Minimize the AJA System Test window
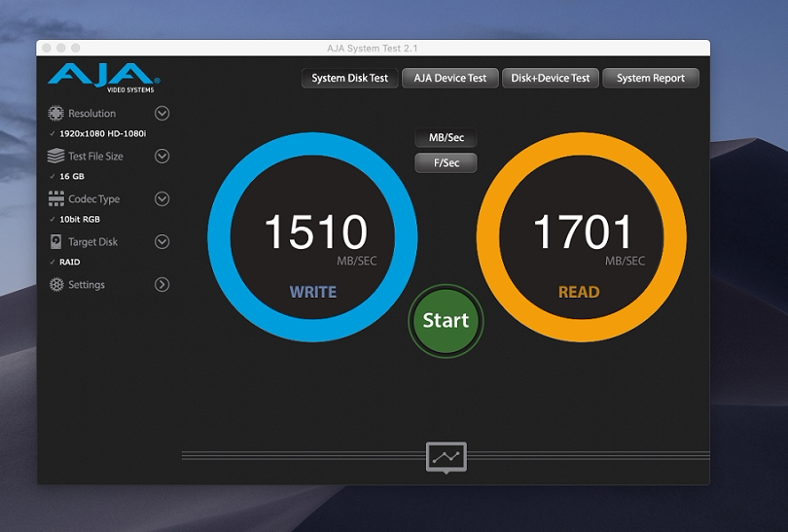 click(61, 48)
